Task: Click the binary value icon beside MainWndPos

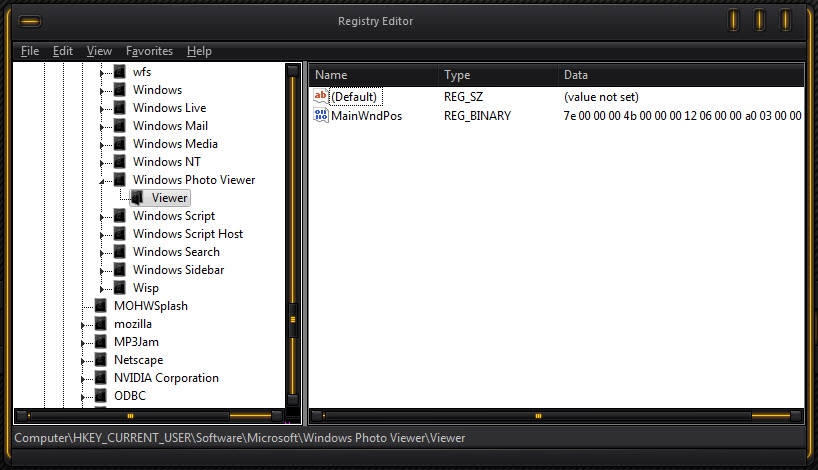Action: [320, 115]
